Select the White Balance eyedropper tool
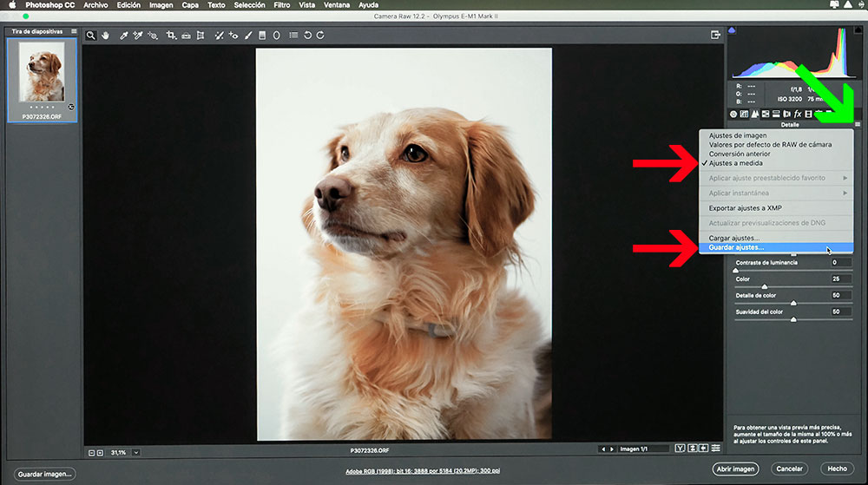The width and height of the screenshot is (868, 485). click(x=124, y=36)
